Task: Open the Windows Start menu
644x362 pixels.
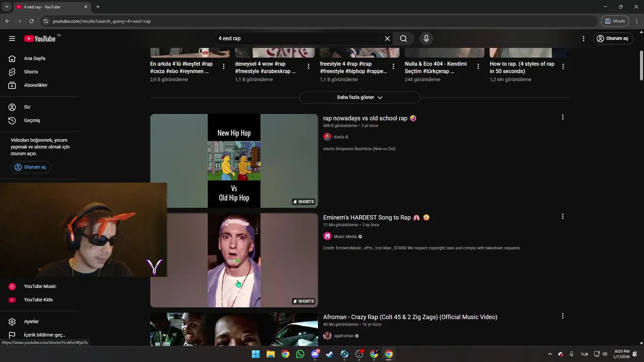Action: (x=256, y=354)
